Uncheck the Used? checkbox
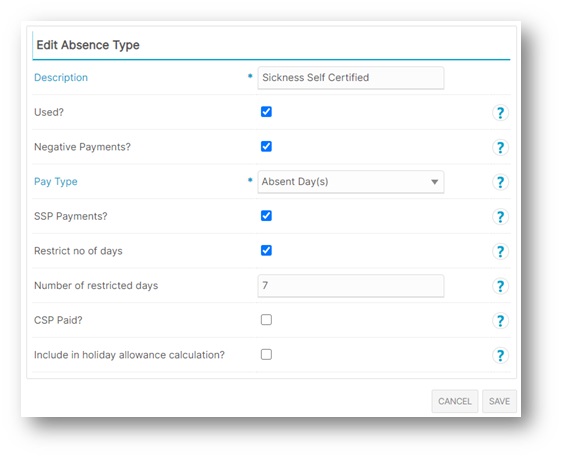Screen dimensions: 563x459 point(266,112)
